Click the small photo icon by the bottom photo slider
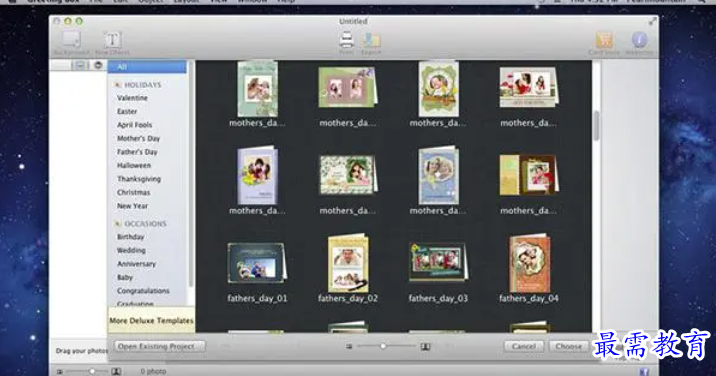This screenshot has height=376, width=716. 60,372
